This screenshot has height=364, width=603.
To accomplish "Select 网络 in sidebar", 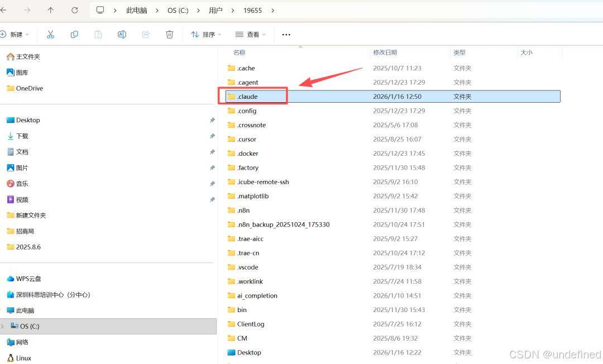I will (18, 342).
